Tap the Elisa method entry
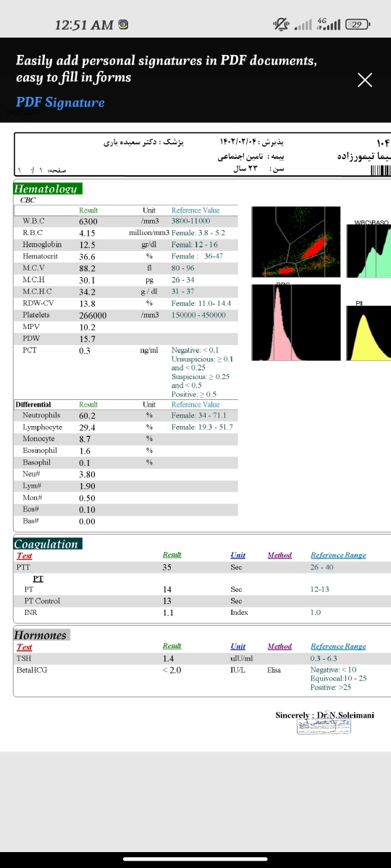 click(274, 671)
